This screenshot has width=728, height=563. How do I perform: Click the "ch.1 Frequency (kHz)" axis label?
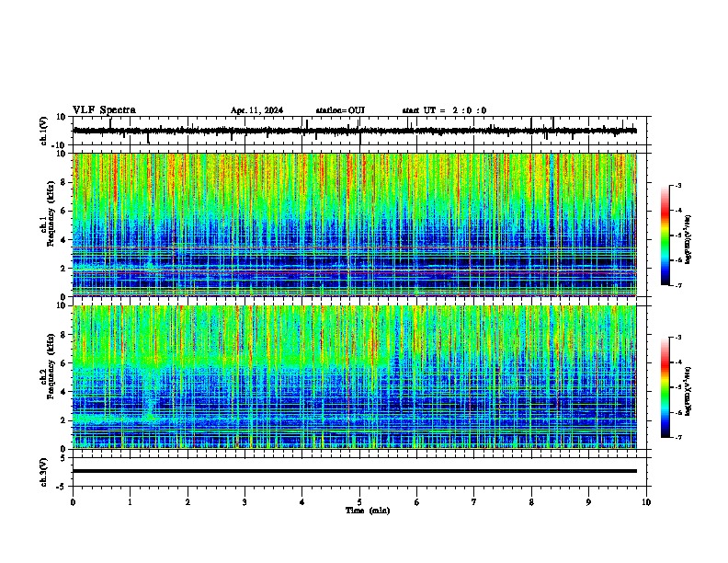pyautogui.click(x=47, y=213)
